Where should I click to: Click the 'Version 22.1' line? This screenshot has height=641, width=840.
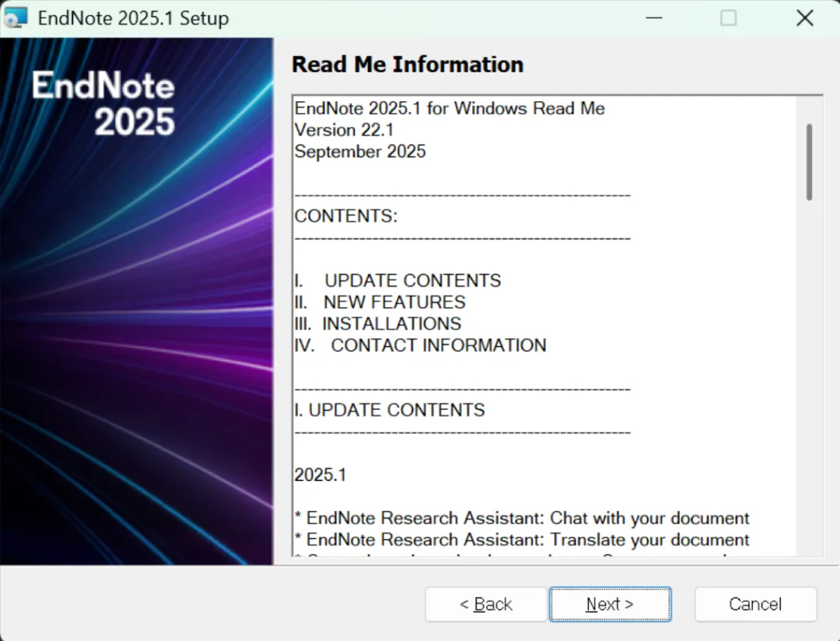click(344, 130)
